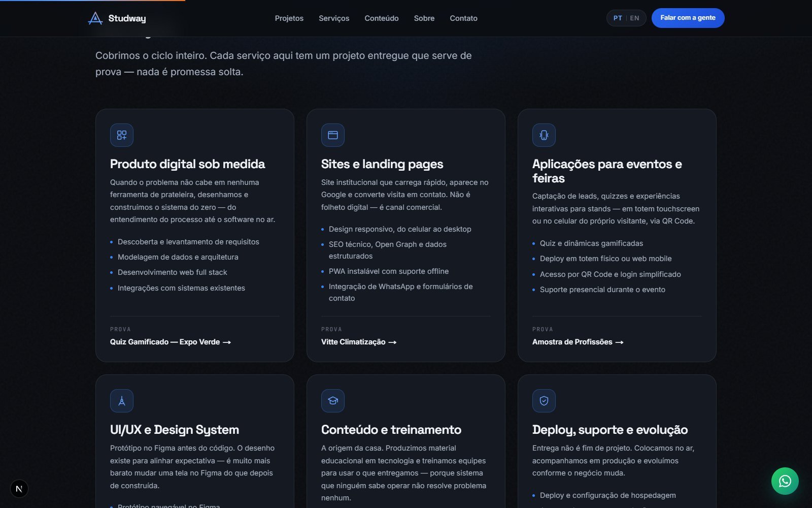Image resolution: width=812 pixels, height=508 pixels.
Task: Open the Vitte Climatização proof link
Action: pyautogui.click(x=359, y=342)
